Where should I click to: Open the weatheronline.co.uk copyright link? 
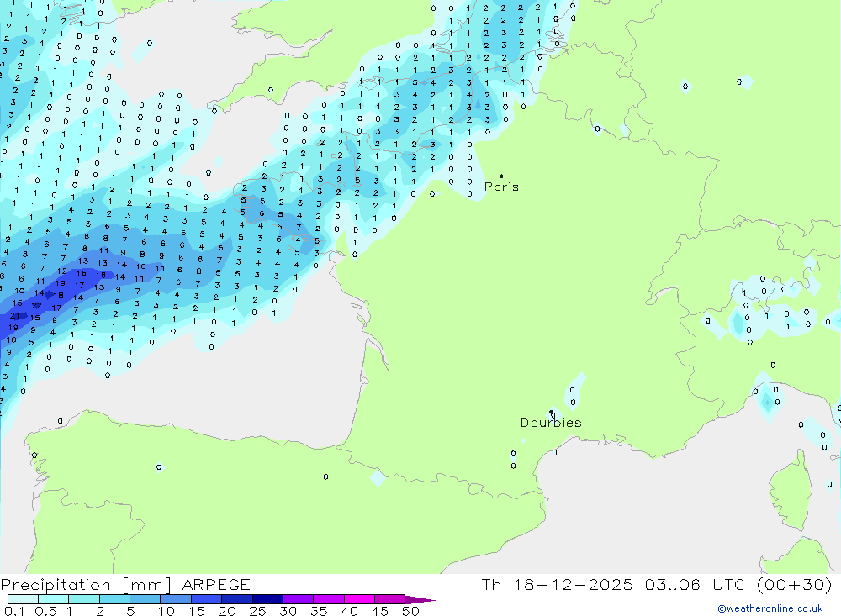point(770,608)
